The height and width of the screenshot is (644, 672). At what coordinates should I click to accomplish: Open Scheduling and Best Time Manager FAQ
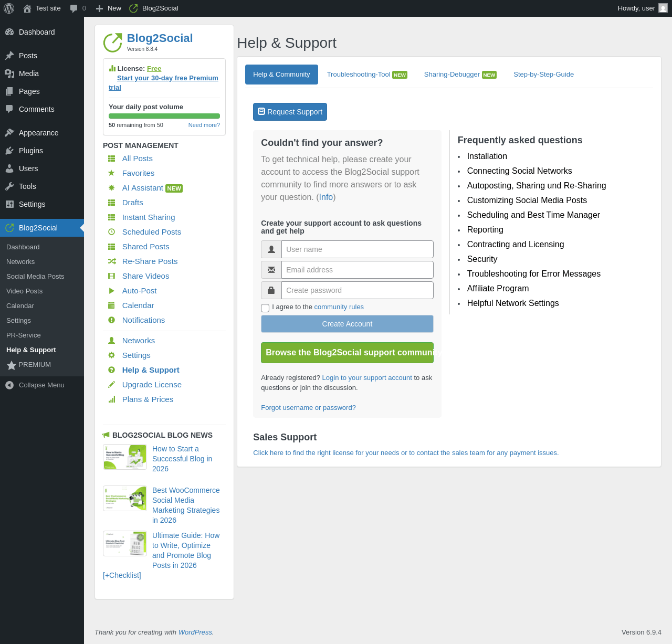click(533, 215)
